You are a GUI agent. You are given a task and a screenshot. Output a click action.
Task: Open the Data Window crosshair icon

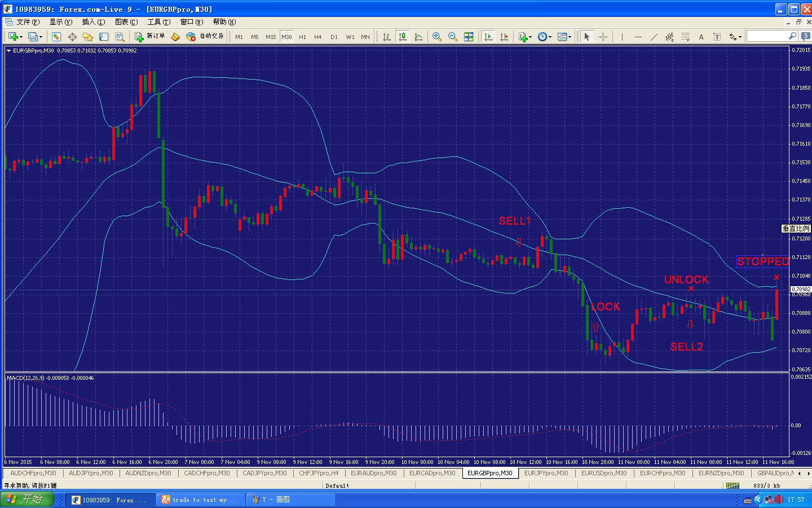(x=72, y=37)
